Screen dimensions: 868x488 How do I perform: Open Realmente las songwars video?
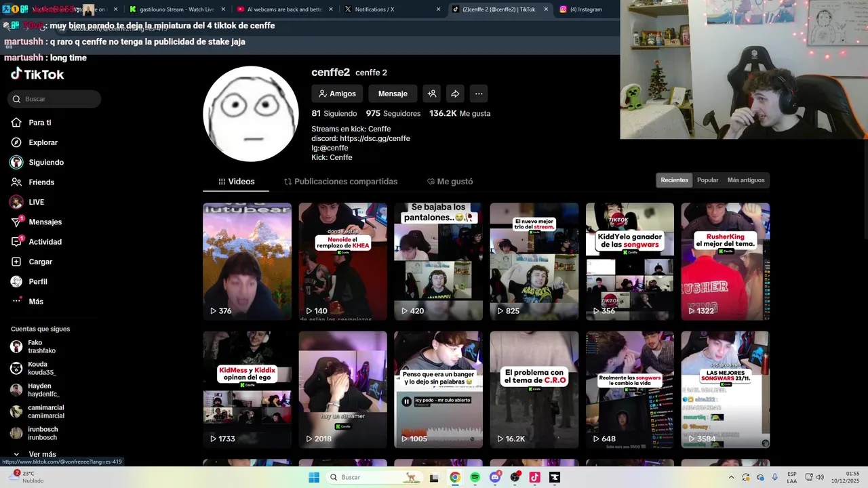630,390
